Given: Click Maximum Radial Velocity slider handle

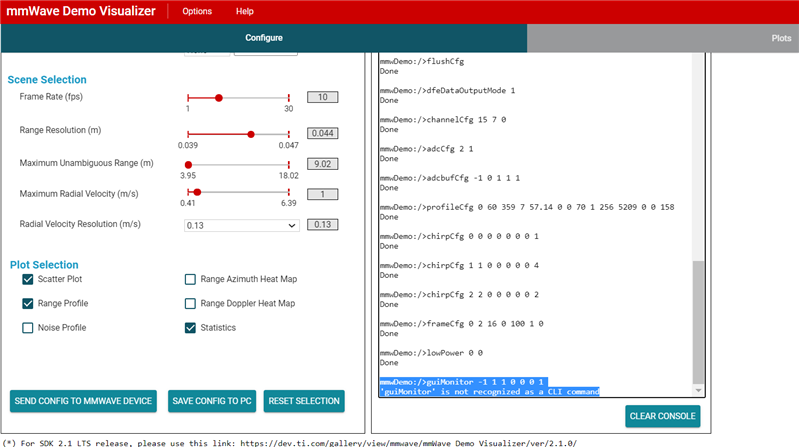Looking at the screenshot, I should (x=197, y=192).
